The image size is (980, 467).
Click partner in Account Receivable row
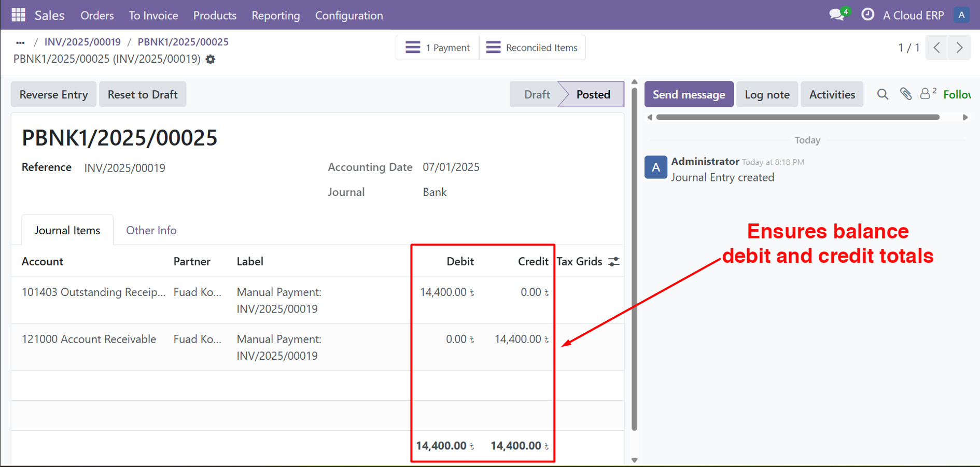coord(198,339)
